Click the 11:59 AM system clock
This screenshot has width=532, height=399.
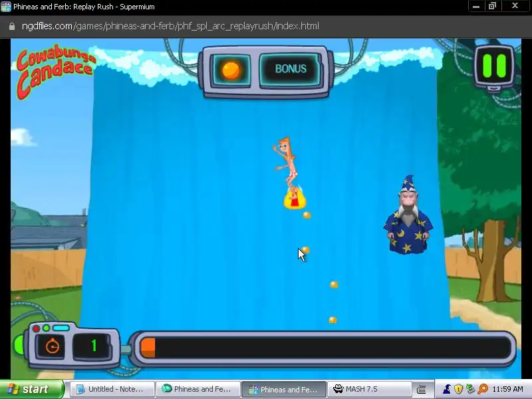point(507,389)
